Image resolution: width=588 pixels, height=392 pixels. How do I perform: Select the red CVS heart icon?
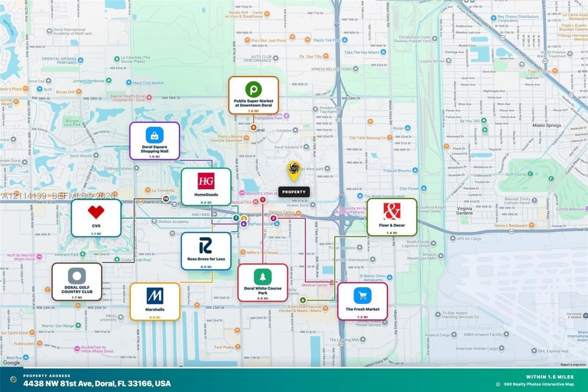coord(96,212)
